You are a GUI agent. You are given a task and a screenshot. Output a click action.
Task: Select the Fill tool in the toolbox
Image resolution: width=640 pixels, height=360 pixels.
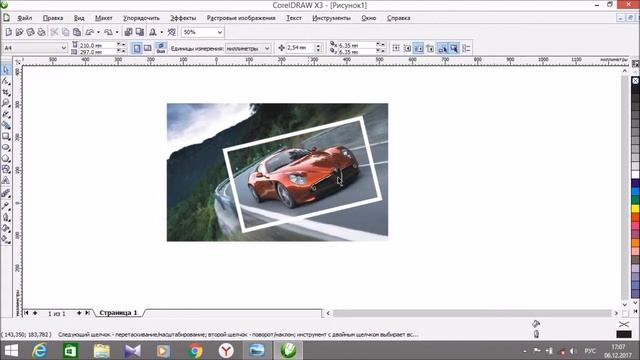coord(6,228)
